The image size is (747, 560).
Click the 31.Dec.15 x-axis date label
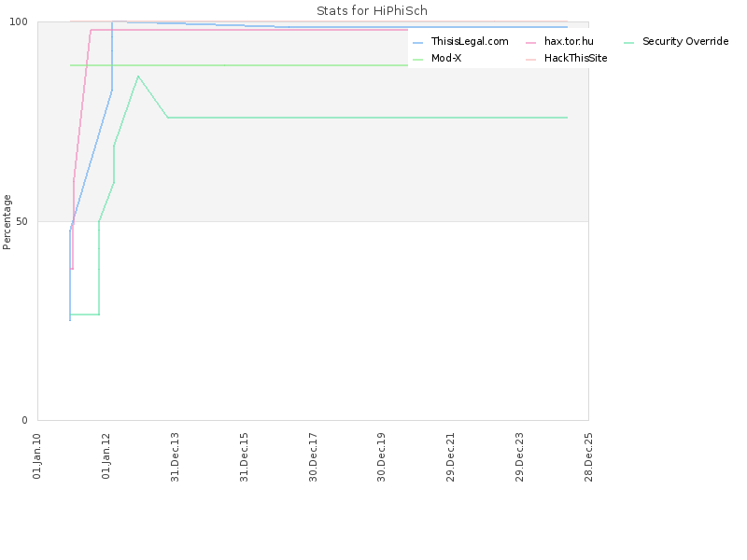click(245, 456)
